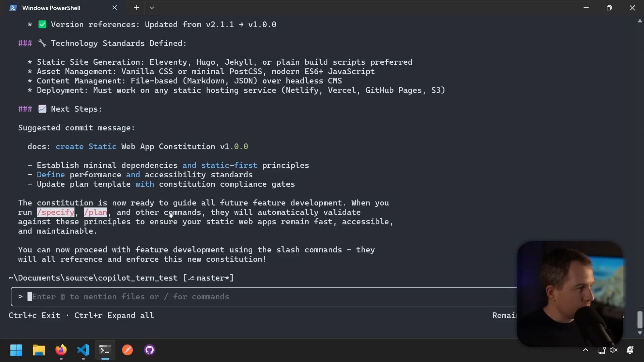Viewport: 644px width, 362px height.
Task: Expand the new tab profile dropdown
Action: click(x=152, y=8)
